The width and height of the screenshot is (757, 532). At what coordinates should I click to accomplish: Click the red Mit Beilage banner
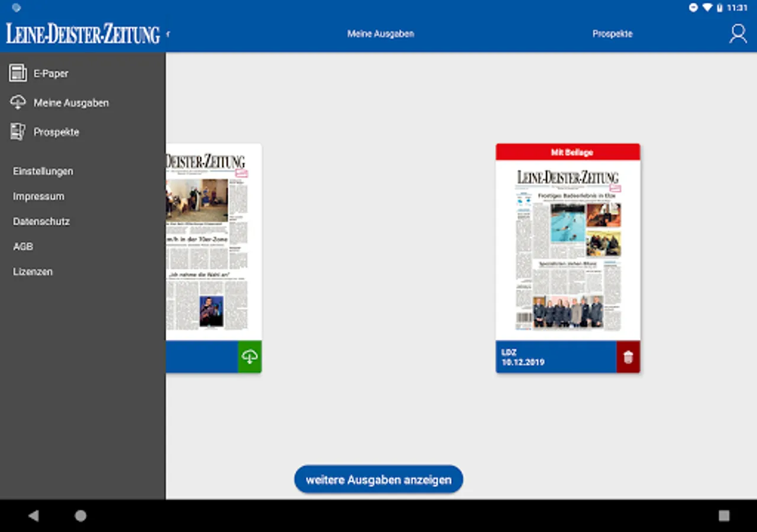[568, 152]
